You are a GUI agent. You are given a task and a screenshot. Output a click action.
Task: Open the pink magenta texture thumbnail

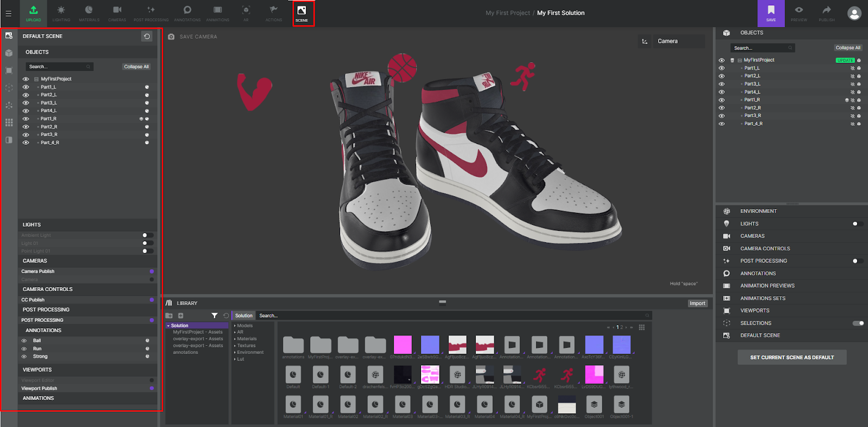click(403, 345)
